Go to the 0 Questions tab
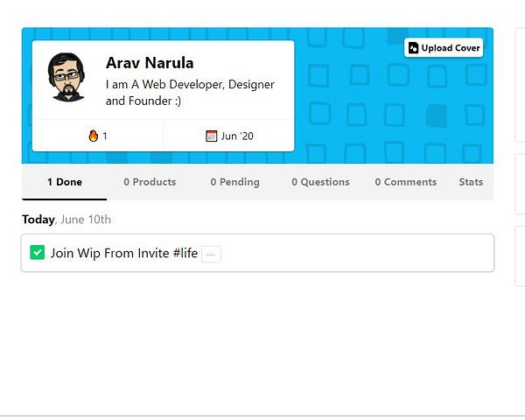Image resolution: width=525 pixels, height=420 pixels. (320, 182)
